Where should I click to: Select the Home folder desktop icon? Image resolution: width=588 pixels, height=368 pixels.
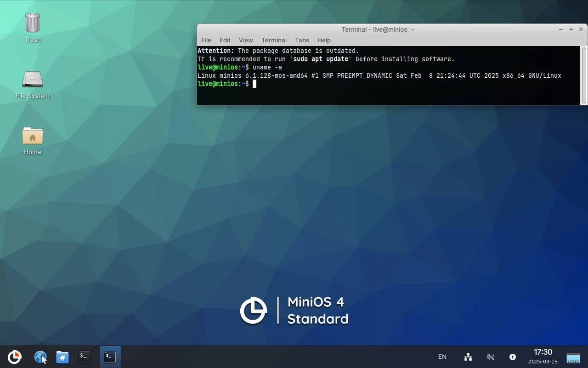click(33, 141)
